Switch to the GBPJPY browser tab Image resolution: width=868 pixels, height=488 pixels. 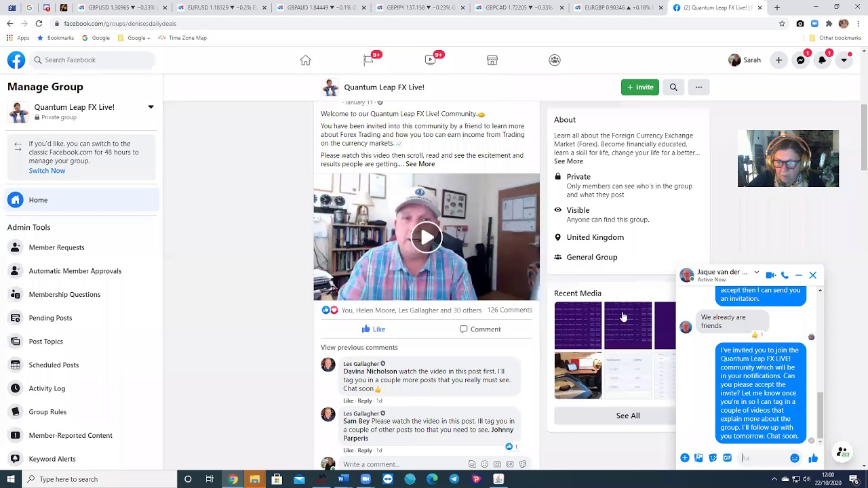pyautogui.click(x=420, y=7)
